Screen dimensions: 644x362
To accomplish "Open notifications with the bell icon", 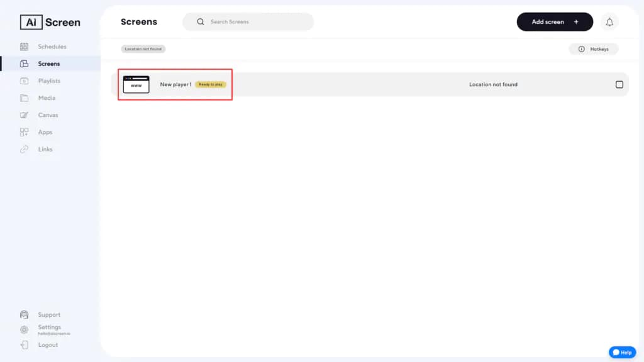I will coord(609,22).
